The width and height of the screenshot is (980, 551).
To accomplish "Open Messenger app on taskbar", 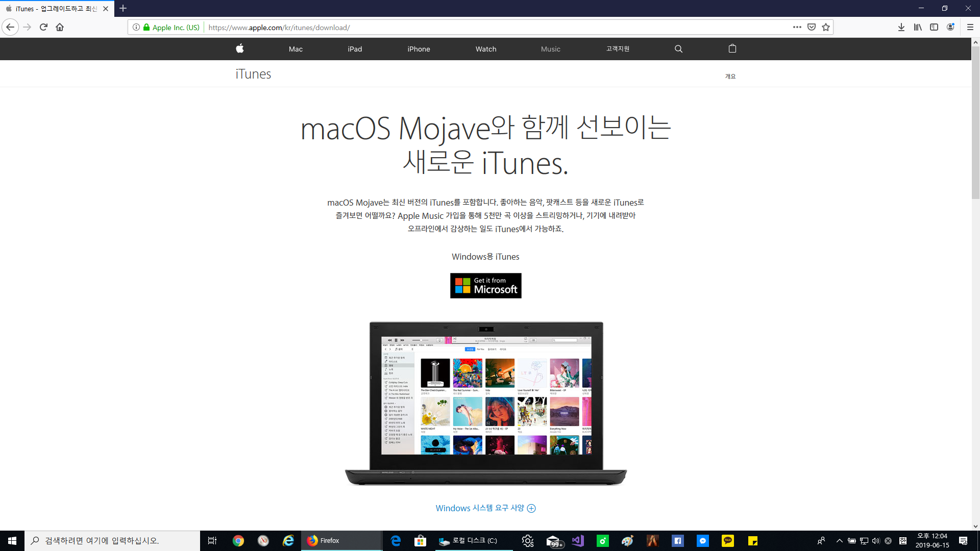I will click(703, 541).
